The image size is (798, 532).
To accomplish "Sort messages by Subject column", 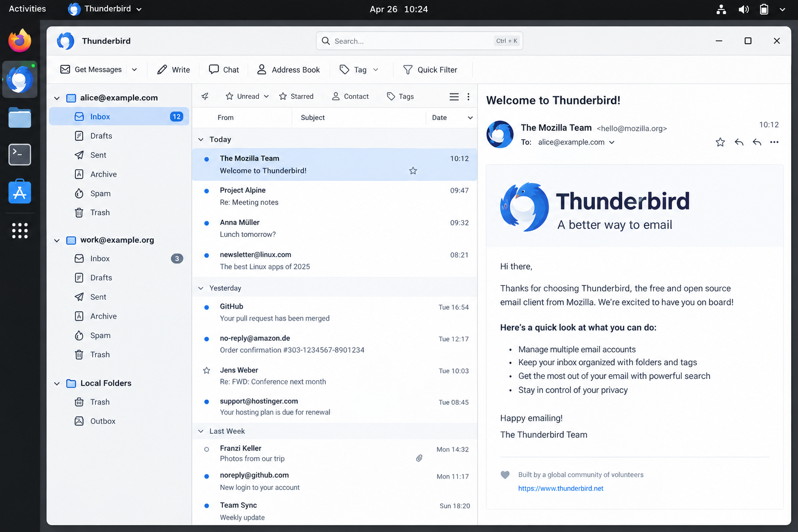I will (313, 118).
